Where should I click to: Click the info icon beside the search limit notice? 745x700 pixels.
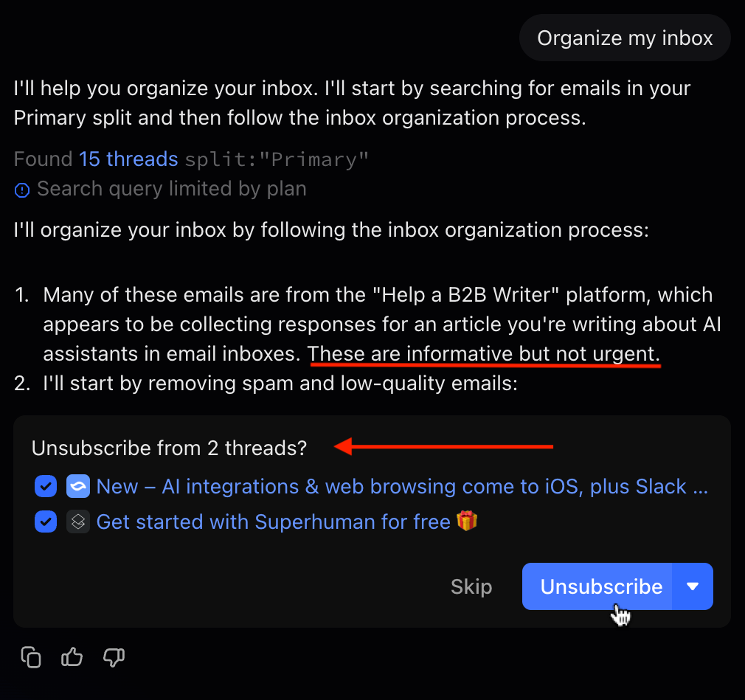(x=22, y=190)
